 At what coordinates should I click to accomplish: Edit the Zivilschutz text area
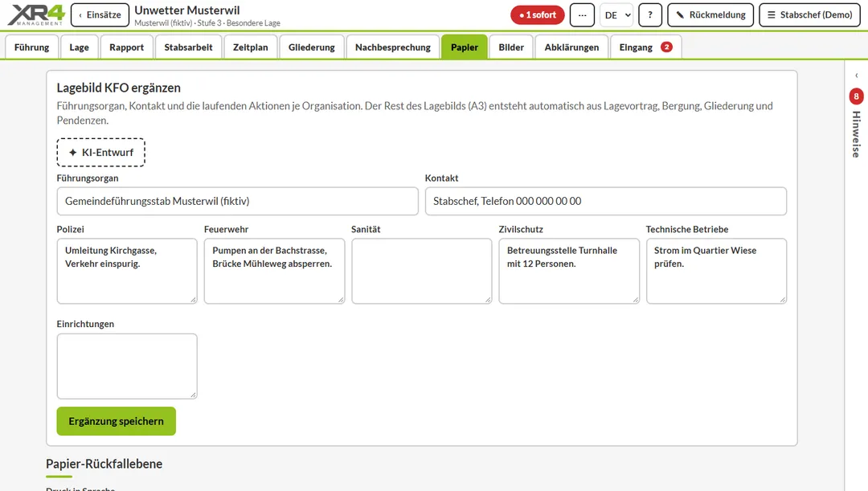[569, 271]
